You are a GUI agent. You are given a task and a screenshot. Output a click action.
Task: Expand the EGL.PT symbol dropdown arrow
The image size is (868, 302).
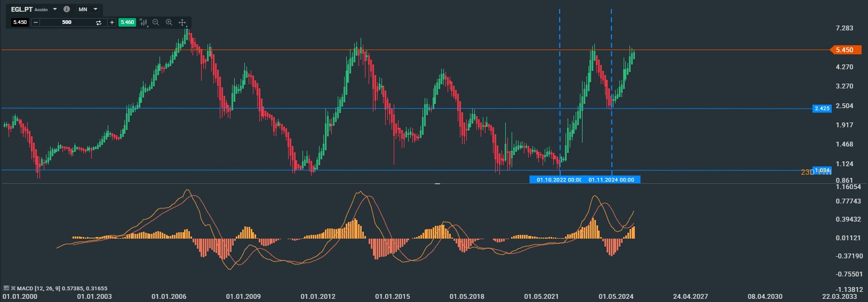tap(55, 9)
